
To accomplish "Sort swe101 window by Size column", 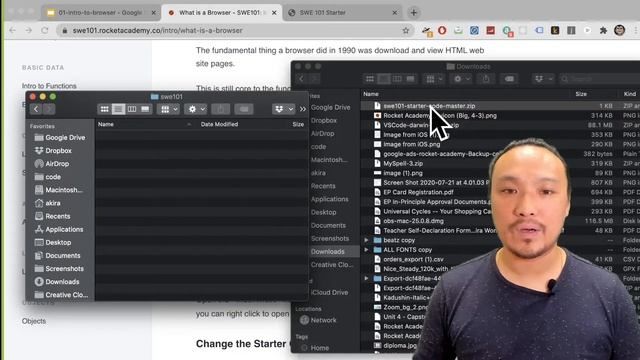I will [x=298, y=124].
